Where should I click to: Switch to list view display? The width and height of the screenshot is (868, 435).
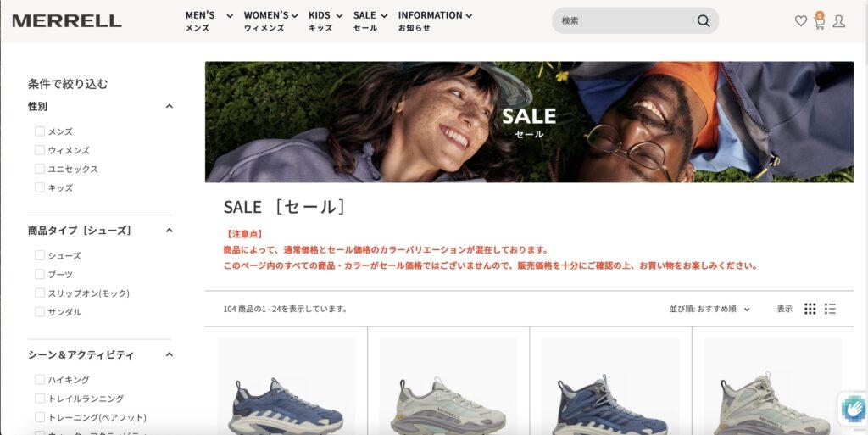coord(830,309)
